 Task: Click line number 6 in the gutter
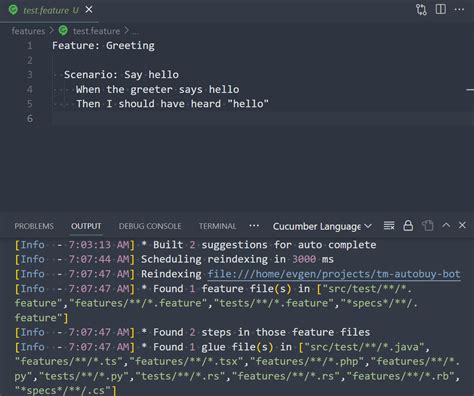pyautogui.click(x=30, y=118)
